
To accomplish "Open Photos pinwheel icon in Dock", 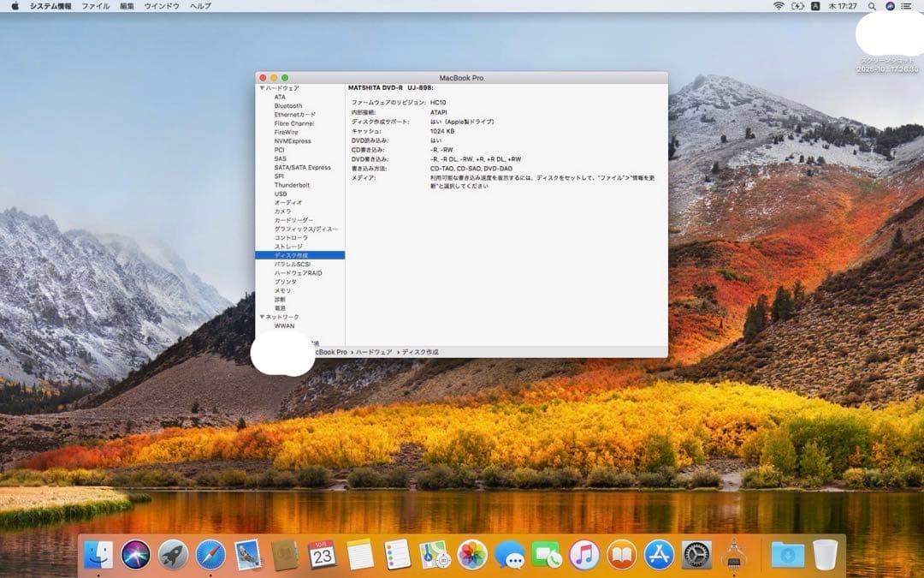I will pos(472,555).
